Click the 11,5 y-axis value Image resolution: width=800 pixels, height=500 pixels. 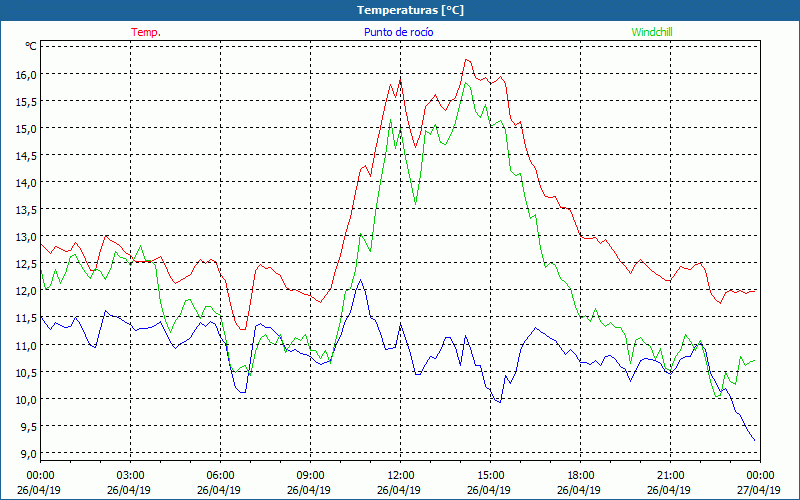point(28,317)
